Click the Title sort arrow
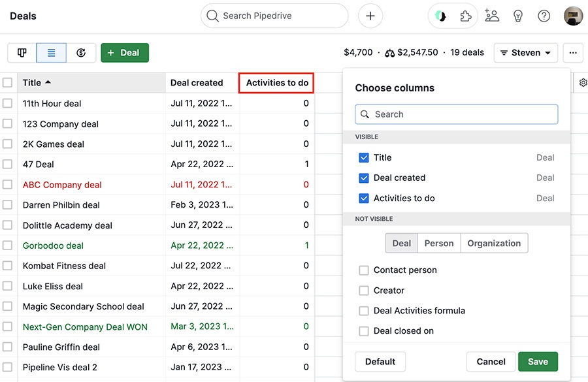This screenshot has height=382, width=588. 48,82
